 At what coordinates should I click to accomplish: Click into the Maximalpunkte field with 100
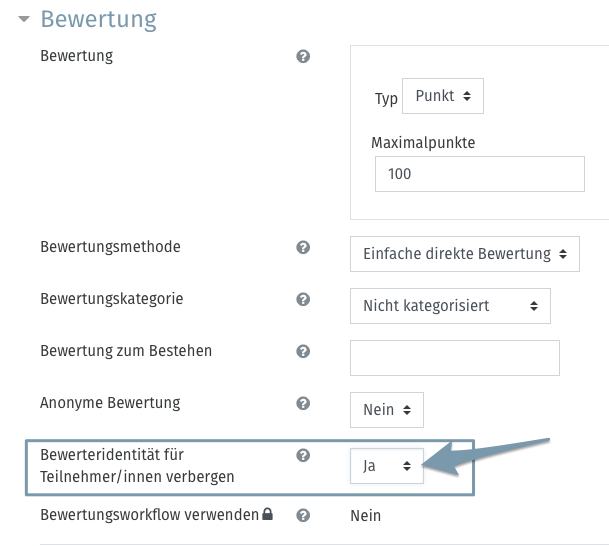pyautogui.click(x=480, y=174)
